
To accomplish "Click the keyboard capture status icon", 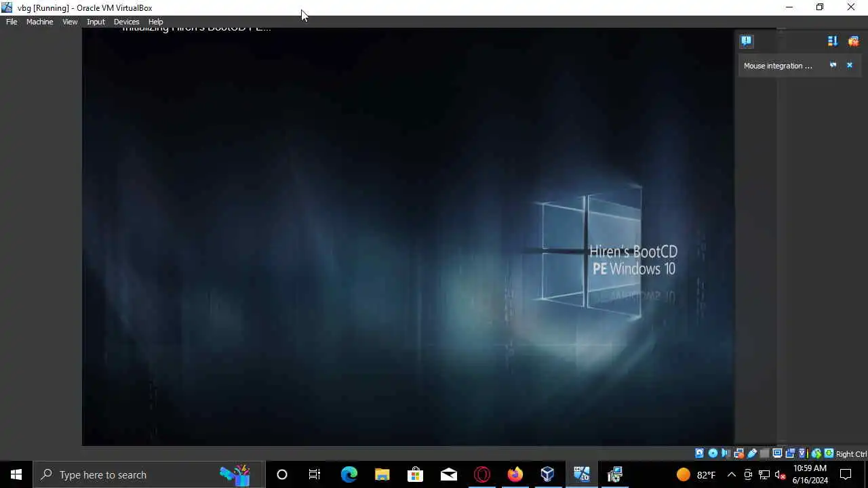I will [829, 453].
